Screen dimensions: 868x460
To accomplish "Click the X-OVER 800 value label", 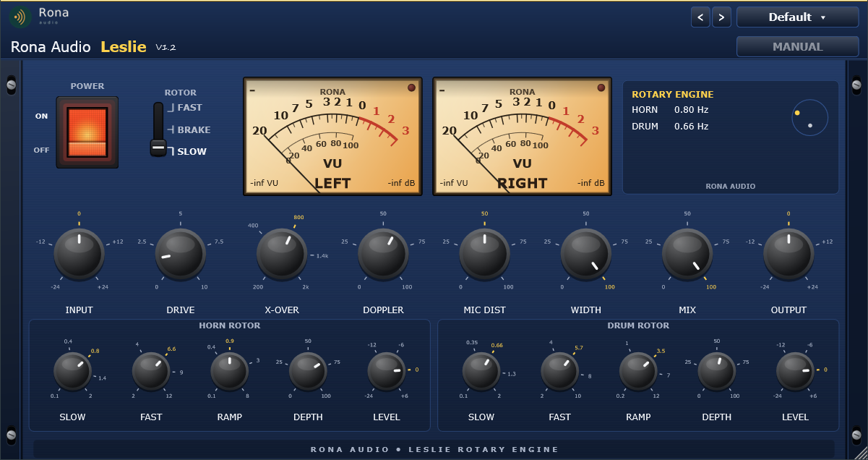I will coord(298,217).
